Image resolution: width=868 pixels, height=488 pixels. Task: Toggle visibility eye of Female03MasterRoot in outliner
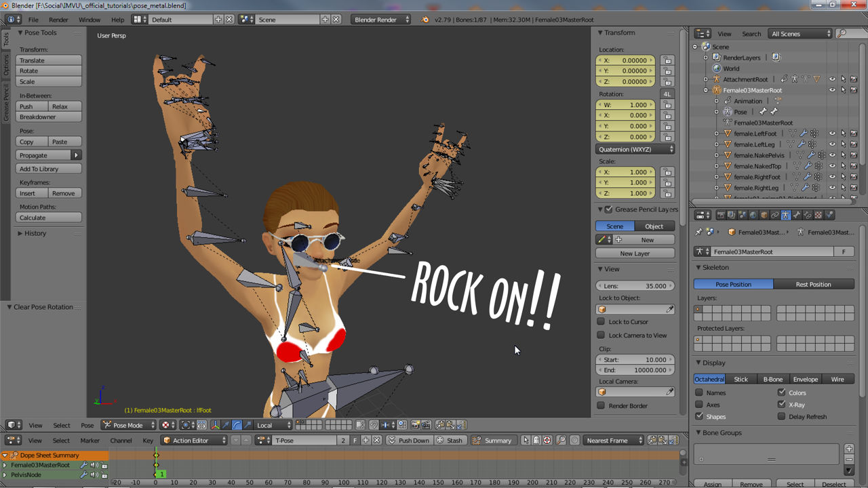[x=832, y=90]
